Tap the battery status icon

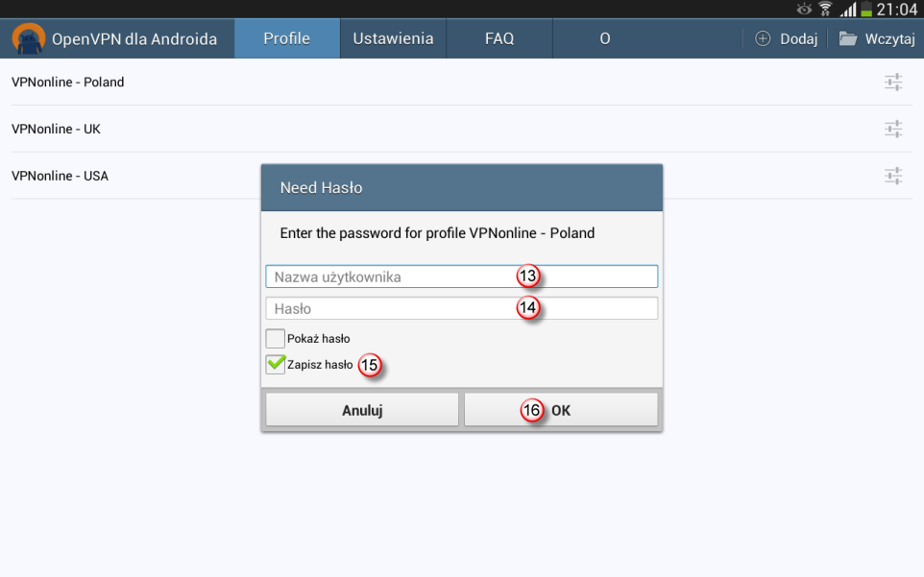pyautogui.click(x=866, y=9)
